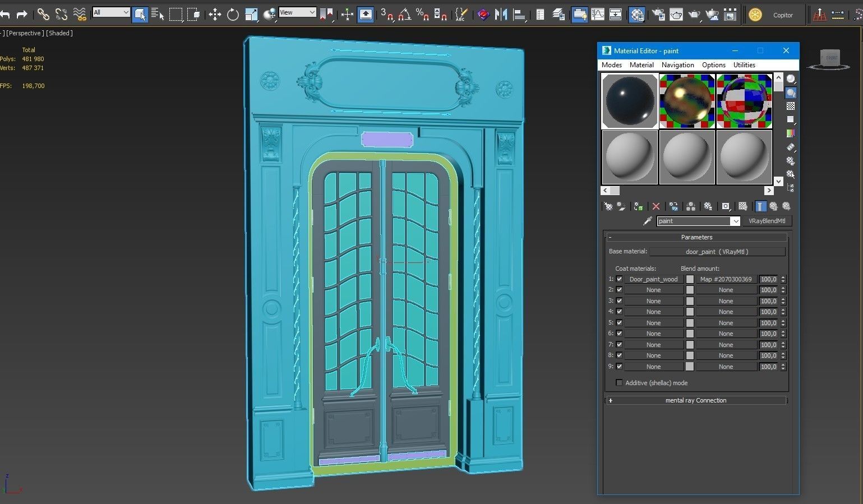Activate the Unlink Selection tool
Image resolution: width=863 pixels, height=504 pixels.
(x=61, y=15)
